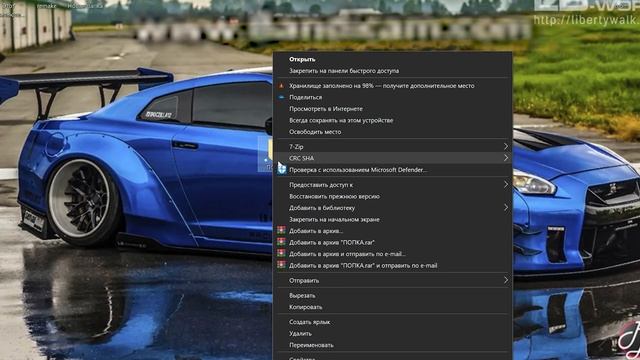The image size is (640, 360).
Task: Click WinRAR icon beside архив и отправить по e-mail...
Action: pos(281,253)
